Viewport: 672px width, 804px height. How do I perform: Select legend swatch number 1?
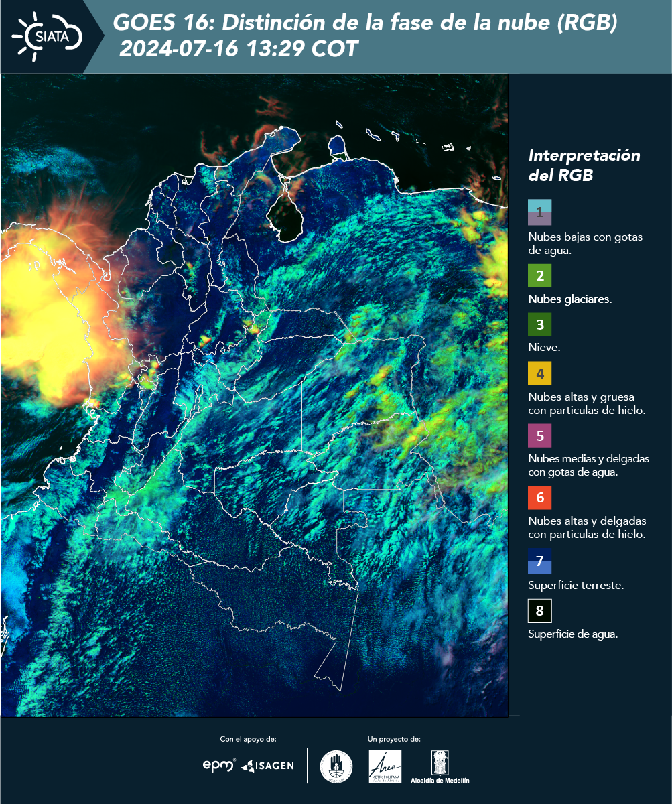(539, 212)
